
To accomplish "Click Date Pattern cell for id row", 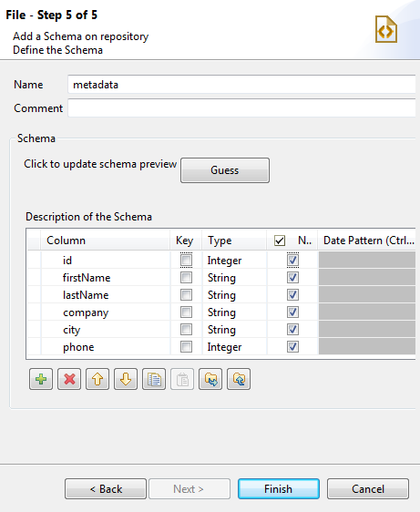I will (x=367, y=261).
